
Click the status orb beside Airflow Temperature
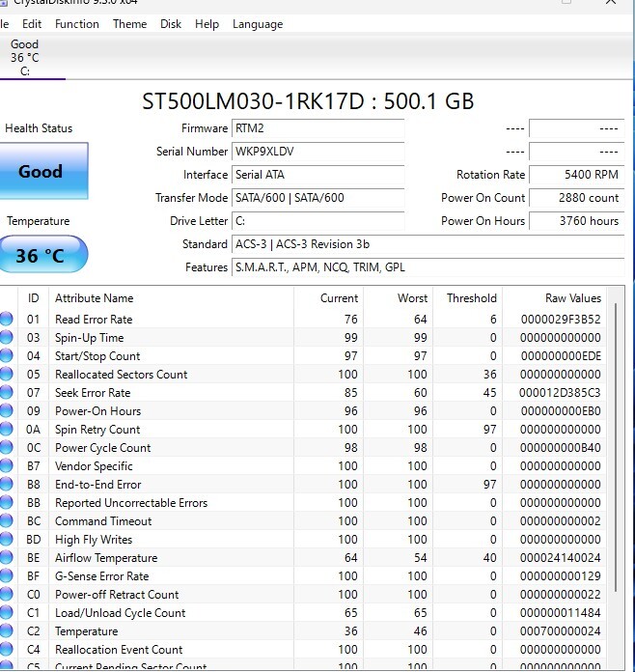pos(7,558)
